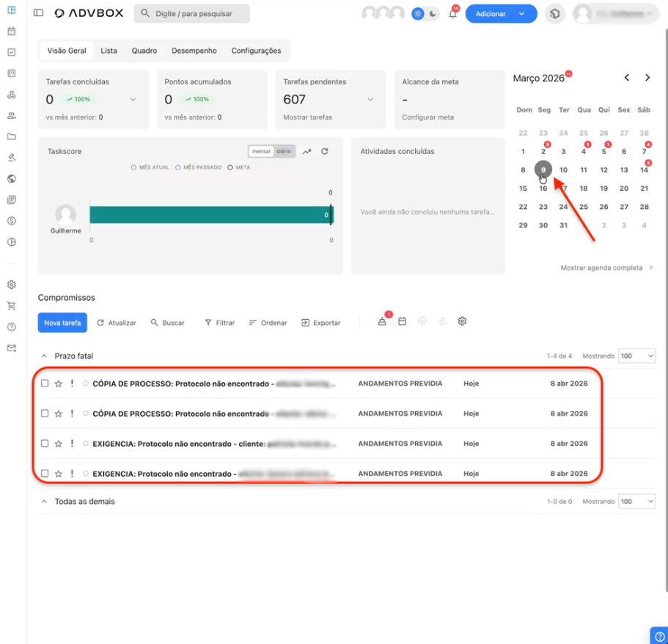This screenshot has height=644, width=668.
Task: Go to next month in the calendar
Action: pyautogui.click(x=647, y=78)
